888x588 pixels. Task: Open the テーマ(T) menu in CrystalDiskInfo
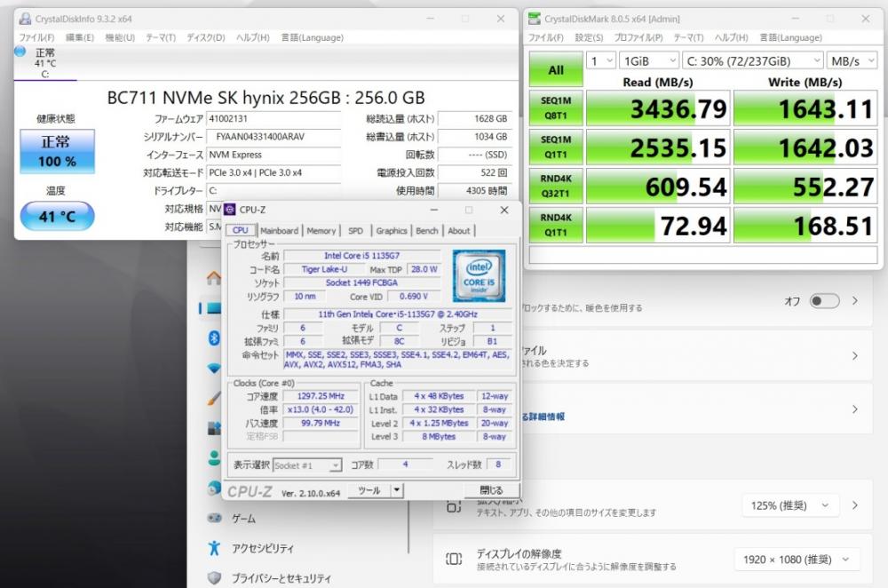click(161, 37)
